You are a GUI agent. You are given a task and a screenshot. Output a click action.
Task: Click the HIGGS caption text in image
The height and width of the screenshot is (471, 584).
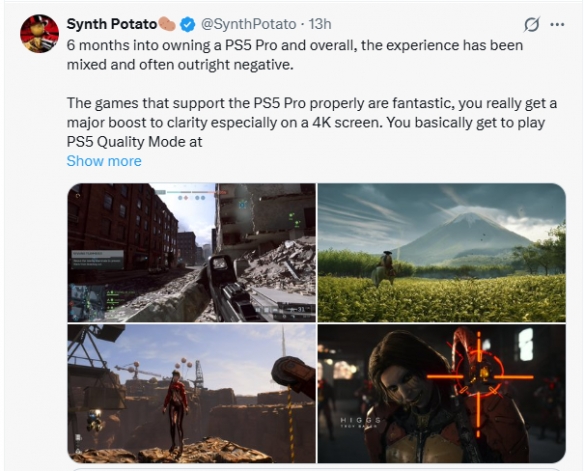click(360, 420)
